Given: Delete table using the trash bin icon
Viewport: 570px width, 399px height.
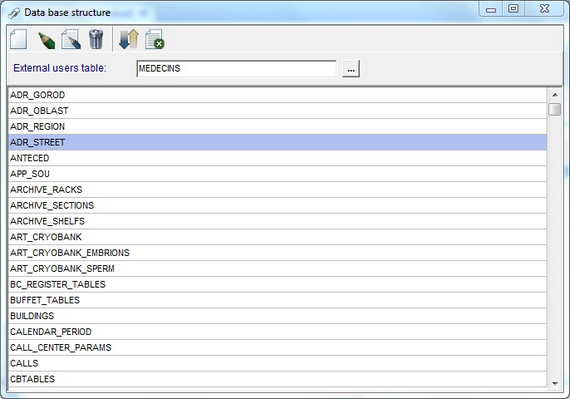Looking at the screenshot, I should (x=96, y=39).
